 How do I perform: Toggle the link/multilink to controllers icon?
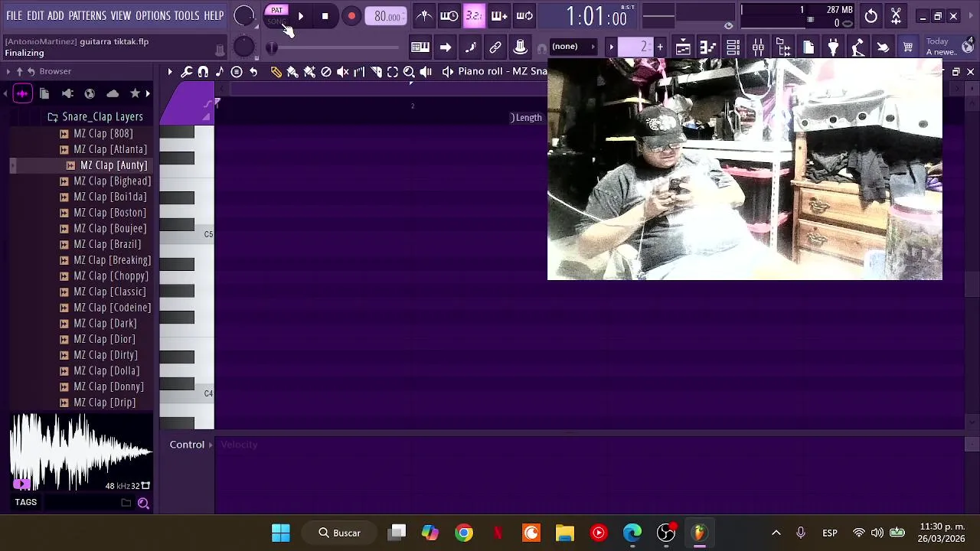click(495, 47)
